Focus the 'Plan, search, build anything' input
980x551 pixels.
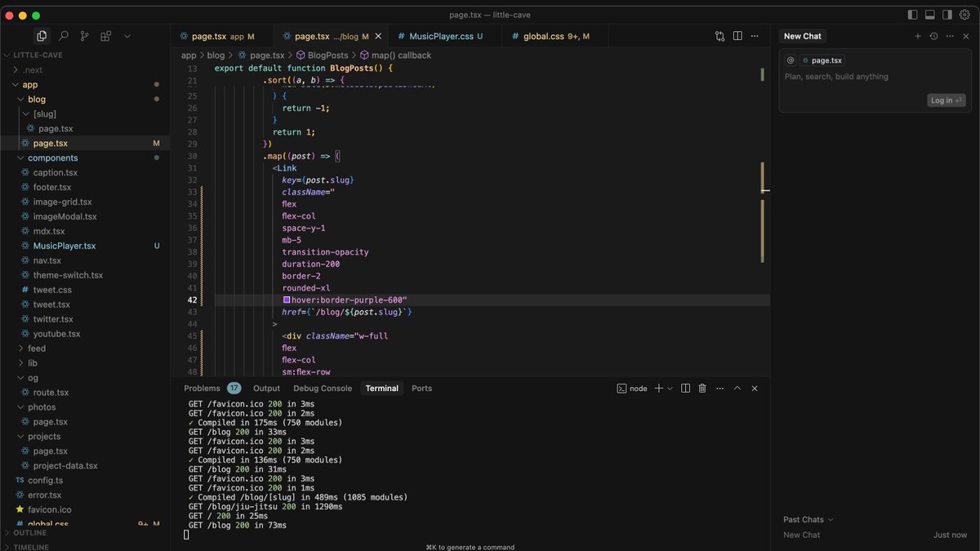pos(836,77)
